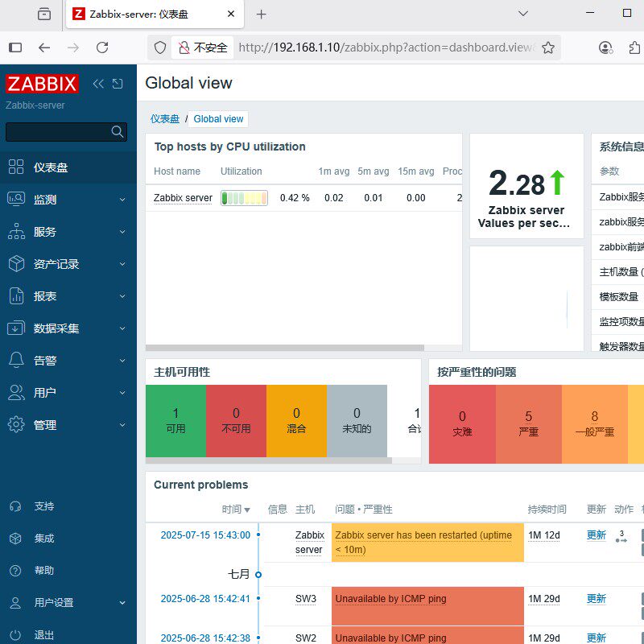644x644 pixels.
Task: Click the CPU utilization gauge bar
Action: tap(245, 198)
